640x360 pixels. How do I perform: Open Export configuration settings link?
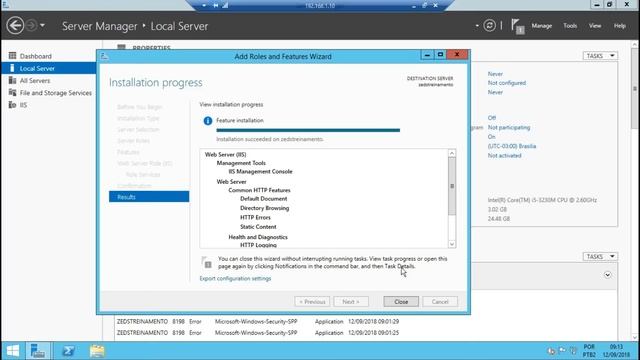pos(235,278)
